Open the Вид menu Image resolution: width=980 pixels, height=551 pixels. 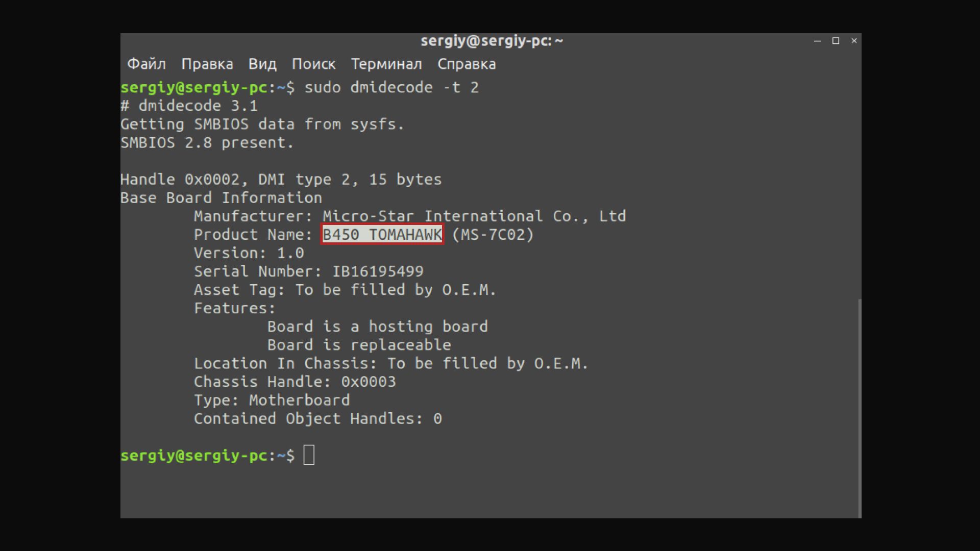(x=262, y=64)
